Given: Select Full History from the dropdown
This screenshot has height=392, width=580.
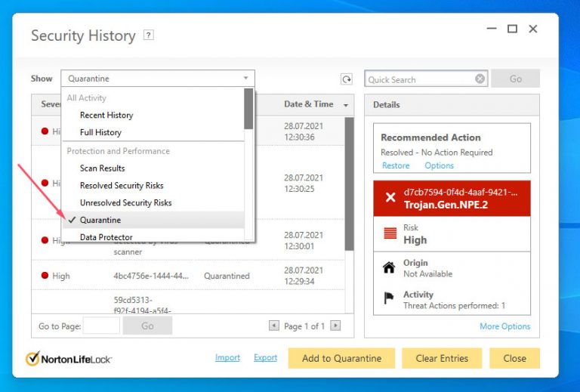Looking at the screenshot, I should (100, 132).
